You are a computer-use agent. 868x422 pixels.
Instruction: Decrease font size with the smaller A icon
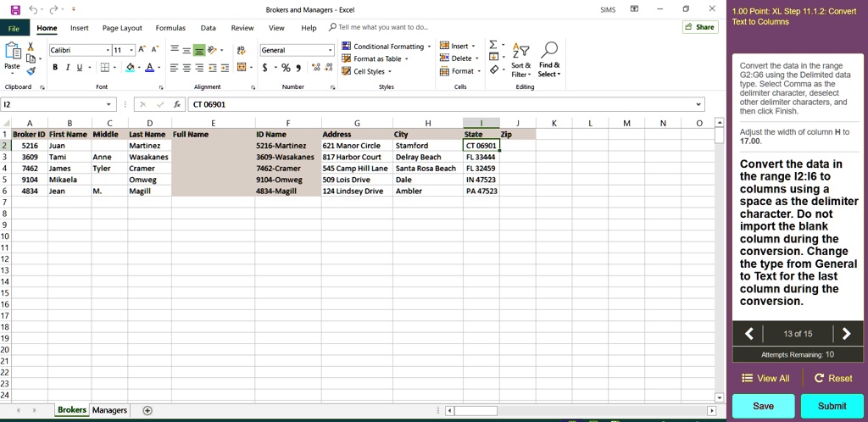click(156, 50)
